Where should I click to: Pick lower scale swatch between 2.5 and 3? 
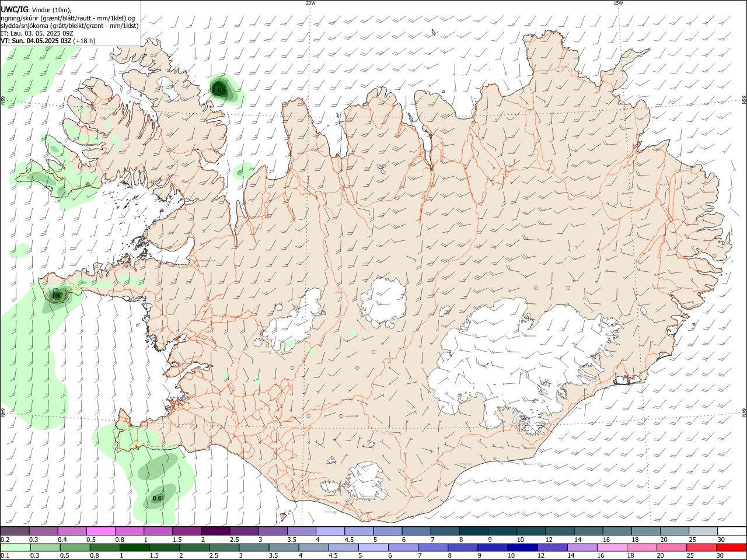coord(224,547)
